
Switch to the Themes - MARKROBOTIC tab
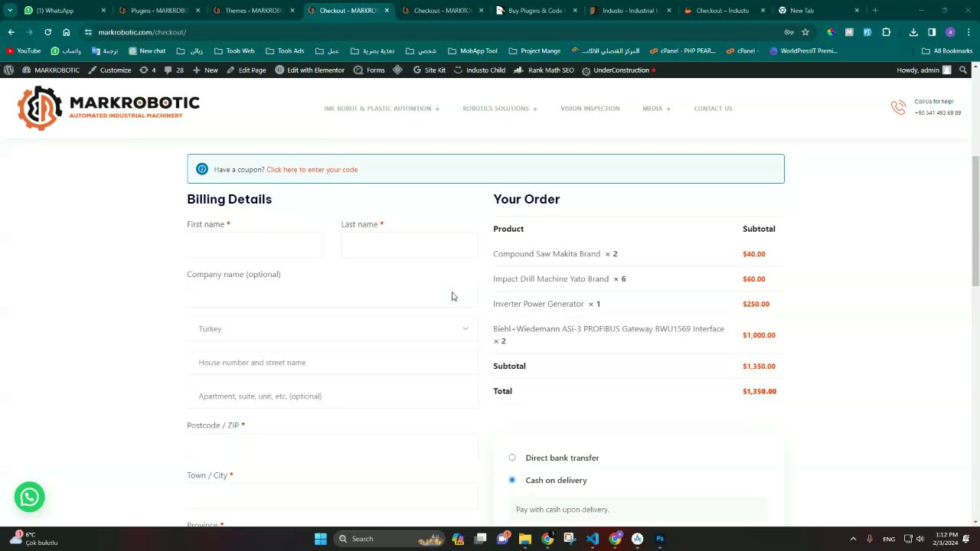click(254, 11)
